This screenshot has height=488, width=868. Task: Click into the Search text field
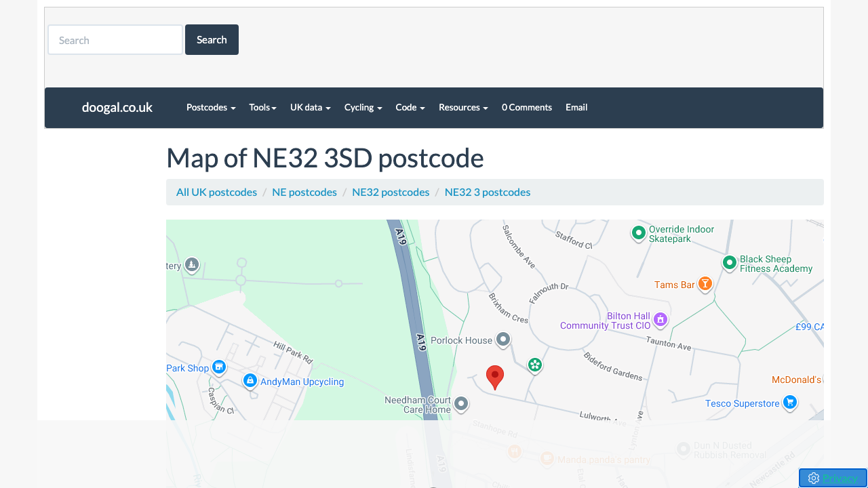pos(115,40)
